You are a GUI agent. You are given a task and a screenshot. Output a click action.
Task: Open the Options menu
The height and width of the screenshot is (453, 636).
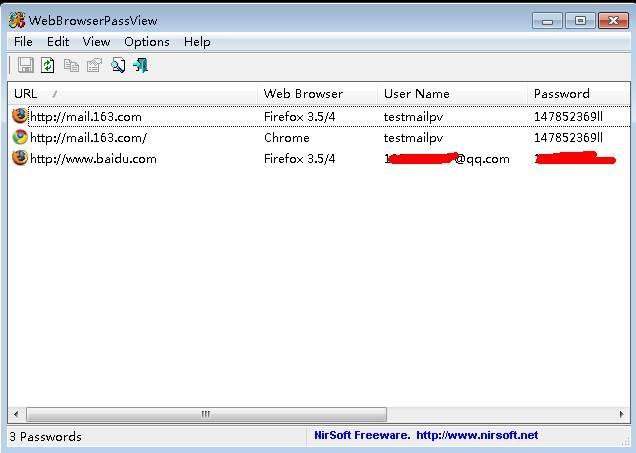coord(147,42)
